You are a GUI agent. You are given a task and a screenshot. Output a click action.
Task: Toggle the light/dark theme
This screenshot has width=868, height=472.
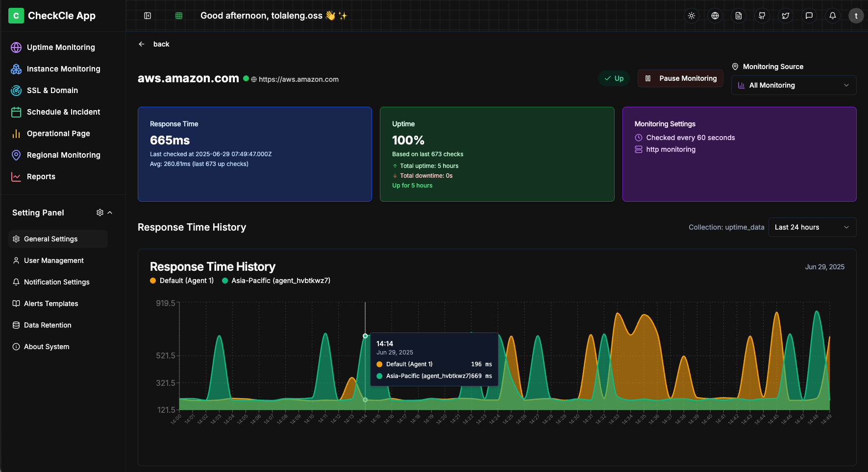(691, 16)
